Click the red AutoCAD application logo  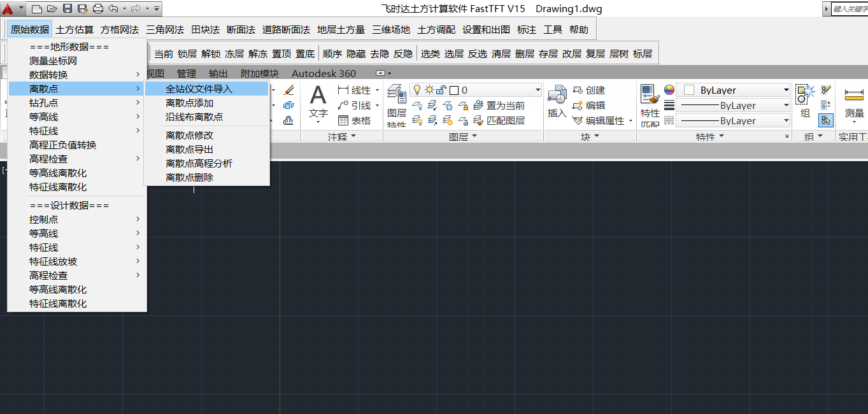8,9
